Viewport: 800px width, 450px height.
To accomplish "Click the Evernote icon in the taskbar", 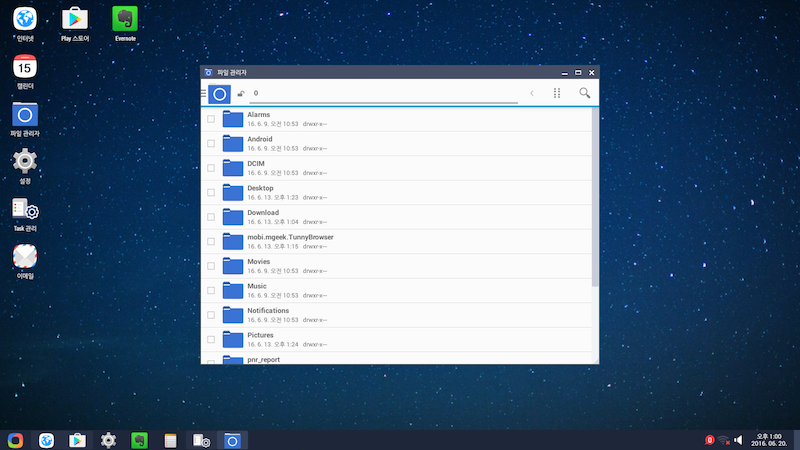I will [139, 440].
